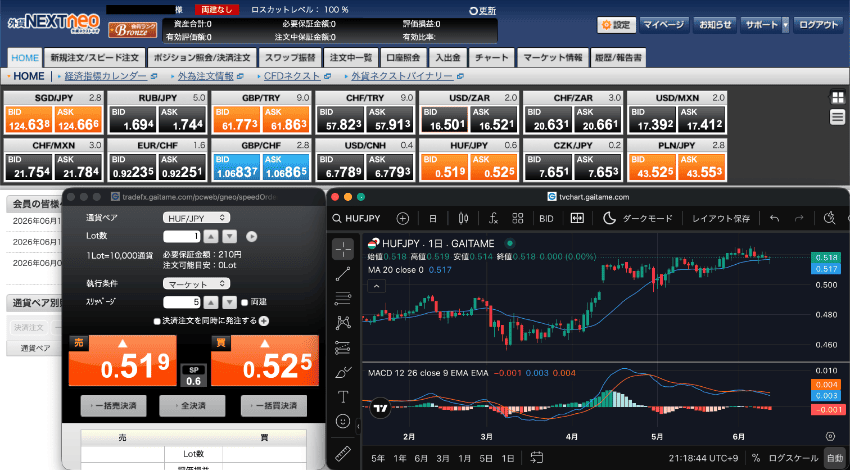Open the indicators fx menu
This screenshot has width=850, height=470.
click(493, 218)
